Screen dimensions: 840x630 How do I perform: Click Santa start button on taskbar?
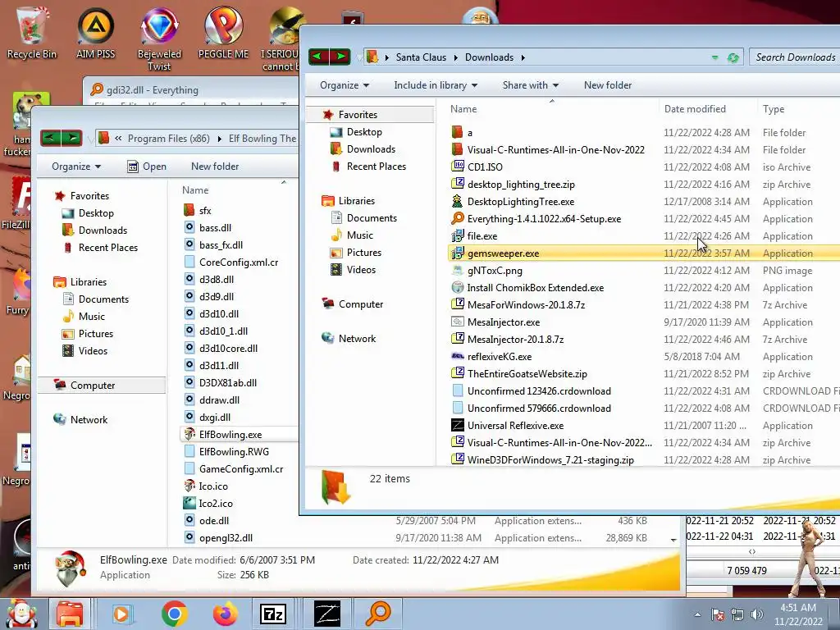[x=21, y=614]
